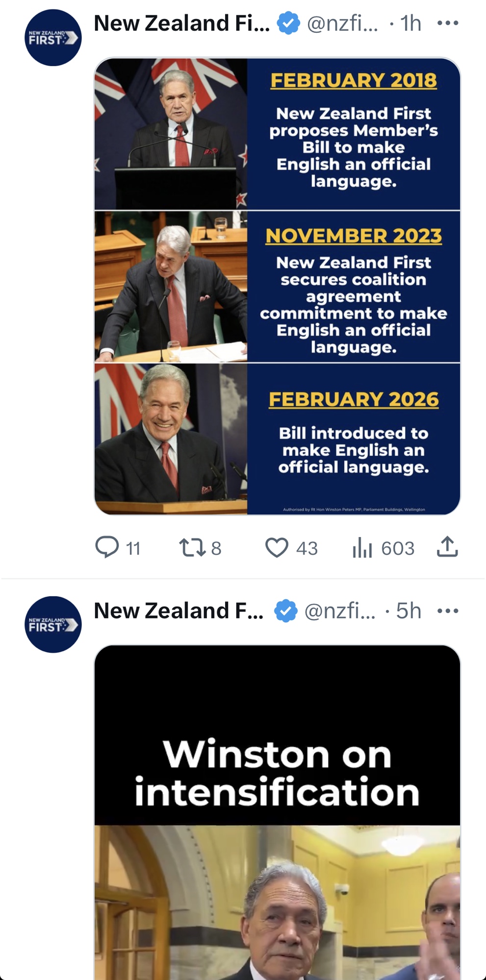Open more options on the 5h tweet

coord(447,611)
